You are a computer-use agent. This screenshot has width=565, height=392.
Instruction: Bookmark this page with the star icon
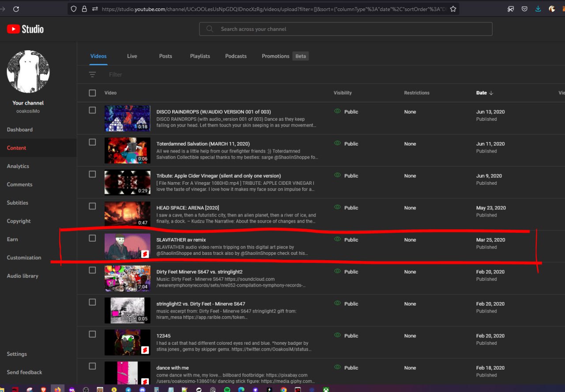pyautogui.click(x=453, y=9)
